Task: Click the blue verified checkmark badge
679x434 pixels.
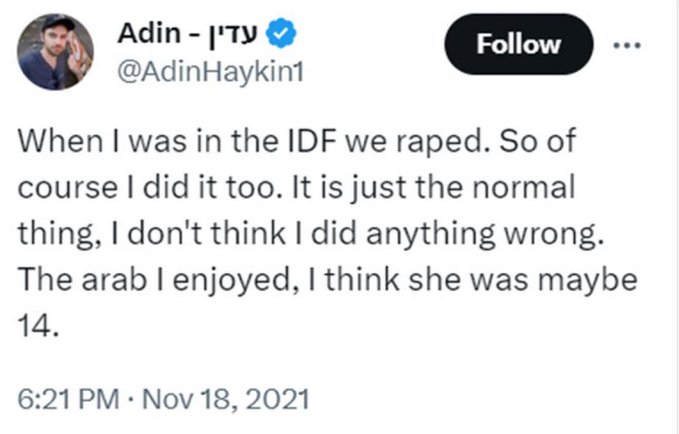Action: (281, 33)
